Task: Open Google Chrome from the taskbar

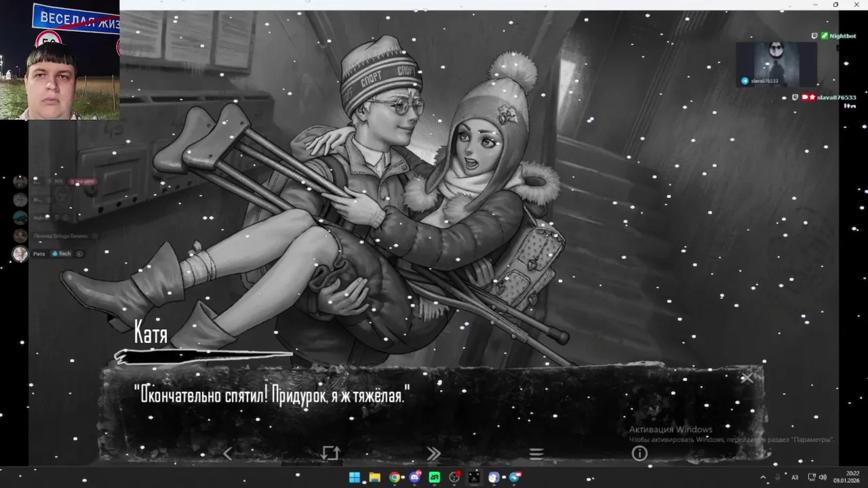Action: pyautogui.click(x=395, y=477)
